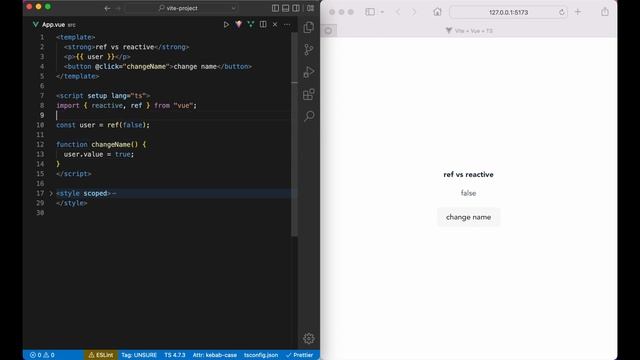
Task: Click the word changeName in the function declaration
Action: 111,144
